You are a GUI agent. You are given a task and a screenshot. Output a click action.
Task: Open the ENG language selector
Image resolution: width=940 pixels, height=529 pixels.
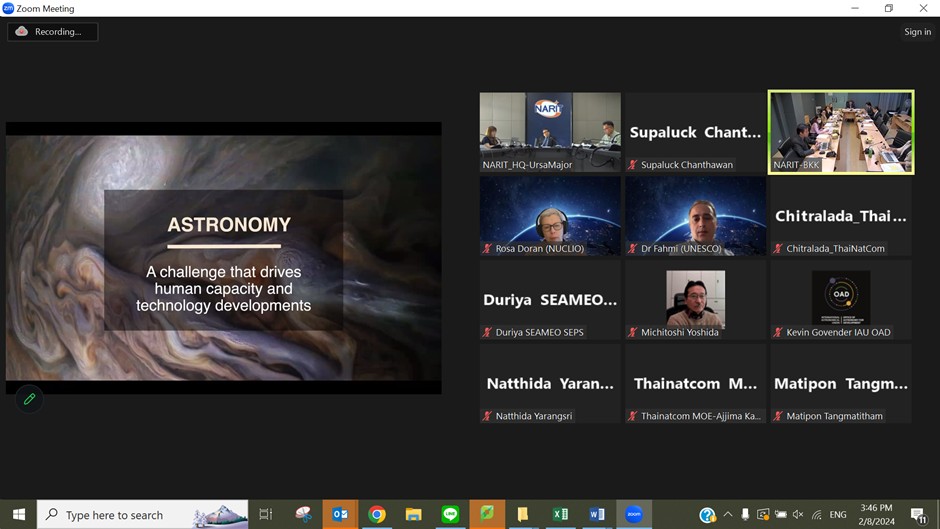click(838, 515)
